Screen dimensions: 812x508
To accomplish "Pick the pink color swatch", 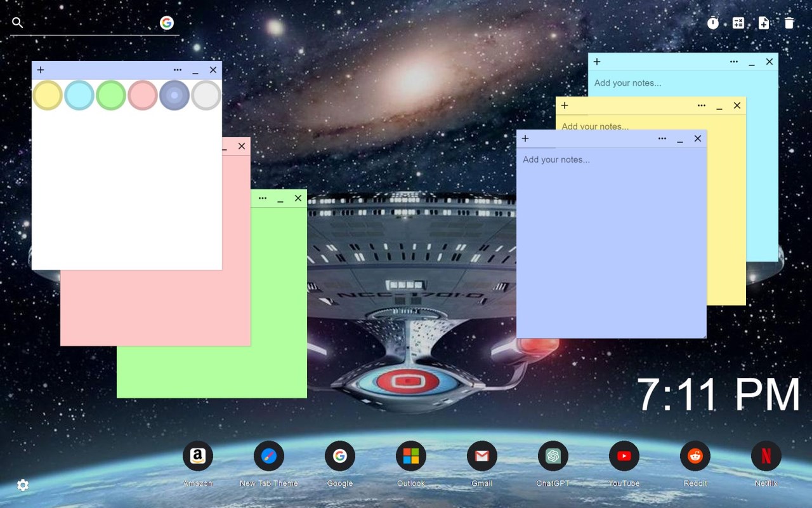I will 143,95.
